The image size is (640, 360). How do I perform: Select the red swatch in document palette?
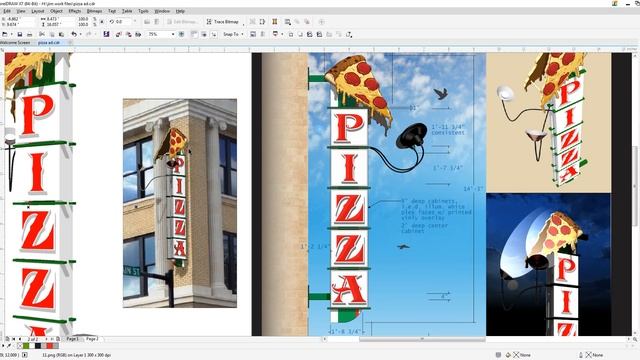pyautogui.click(x=49, y=346)
